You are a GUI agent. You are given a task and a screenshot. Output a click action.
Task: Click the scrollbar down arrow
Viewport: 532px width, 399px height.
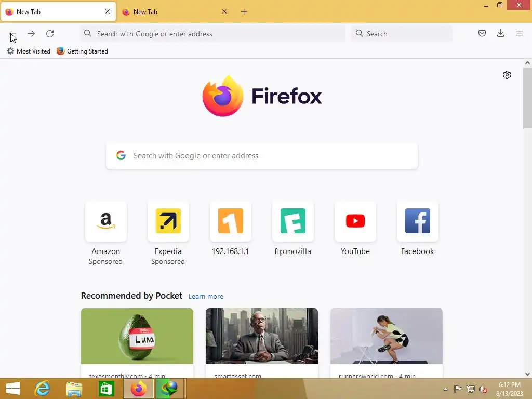(527, 374)
